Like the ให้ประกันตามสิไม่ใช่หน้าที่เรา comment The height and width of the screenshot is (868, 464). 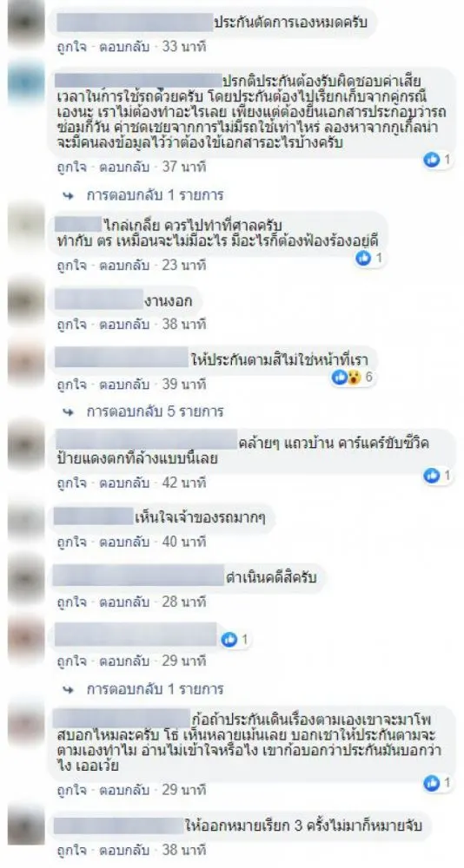pos(71,383)
